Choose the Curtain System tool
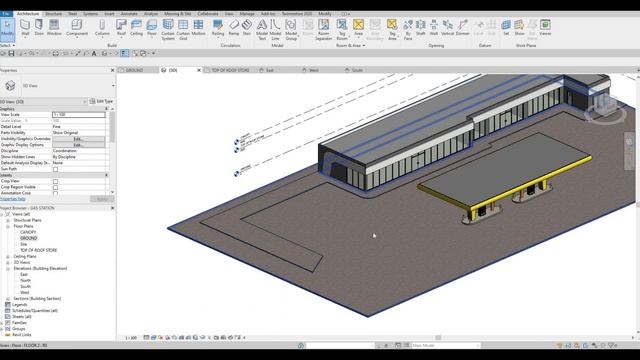 (x=168, y=29)
